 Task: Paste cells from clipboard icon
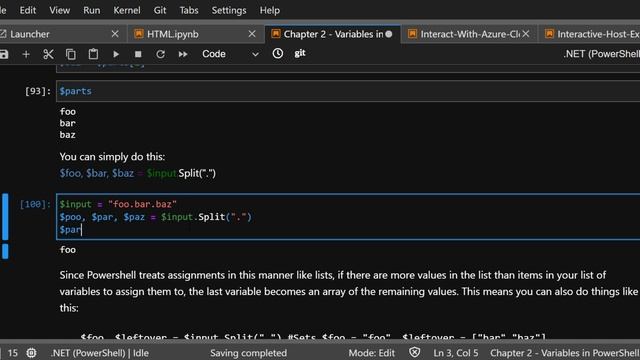click(93, 54)
